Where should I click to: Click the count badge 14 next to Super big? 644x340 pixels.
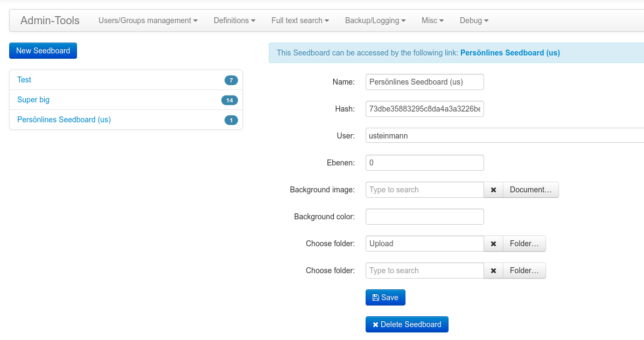coord(229,100)
